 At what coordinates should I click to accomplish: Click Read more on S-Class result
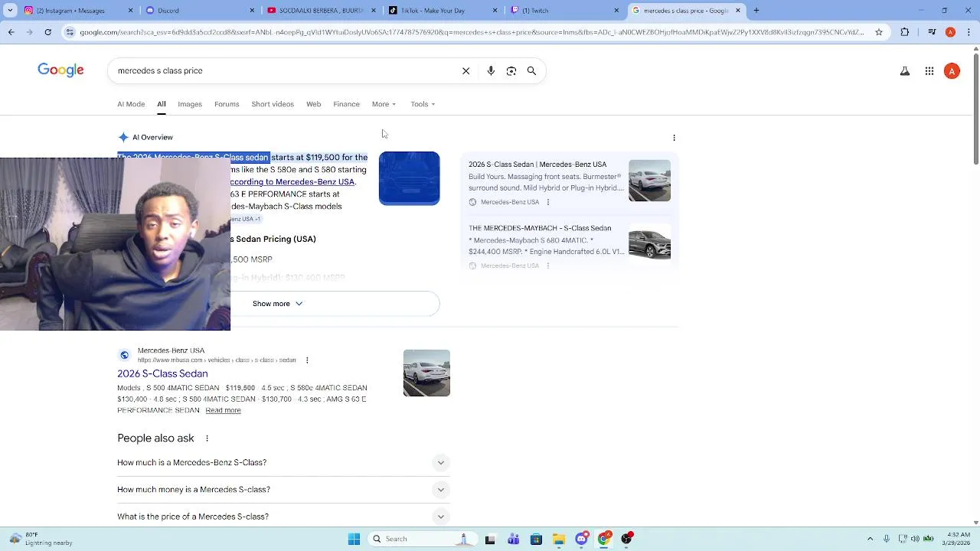click(x=223, y=410)
